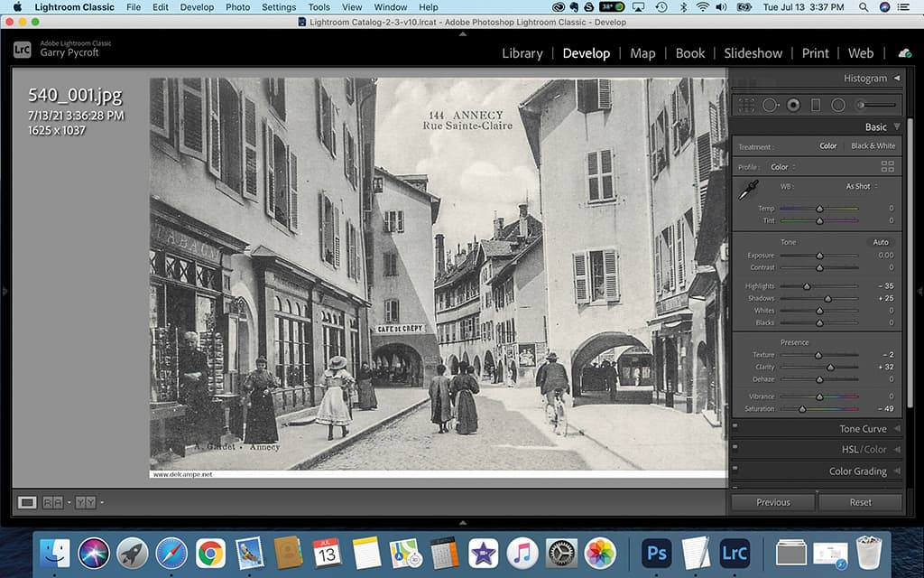Open the Develop menu
The width and height of the screenshot is (924, 578).
coord(197,7)
